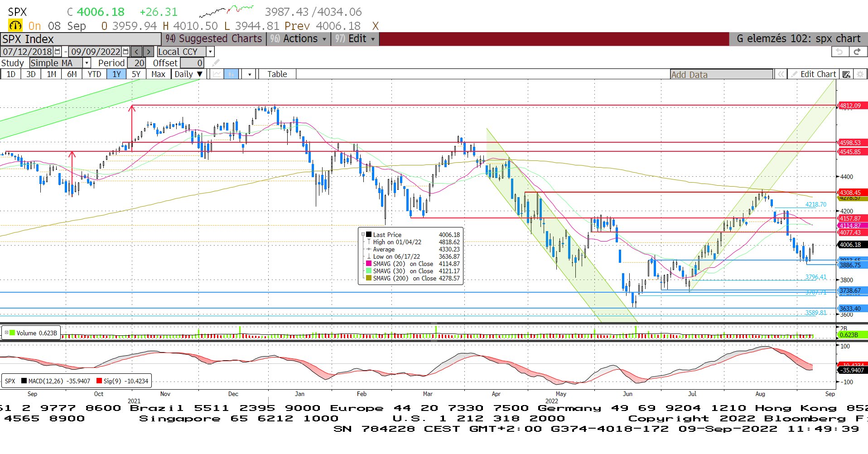Click the yellow gauge icon near On

[15, 26]
